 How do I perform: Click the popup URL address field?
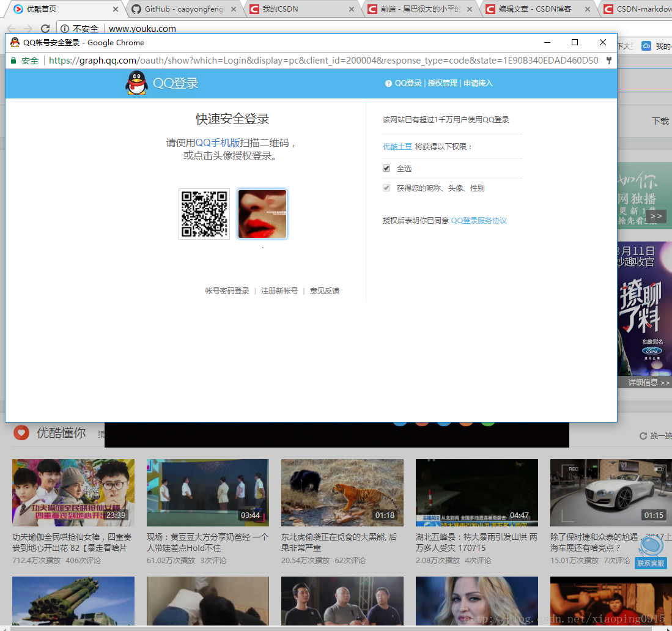[323, 61]
